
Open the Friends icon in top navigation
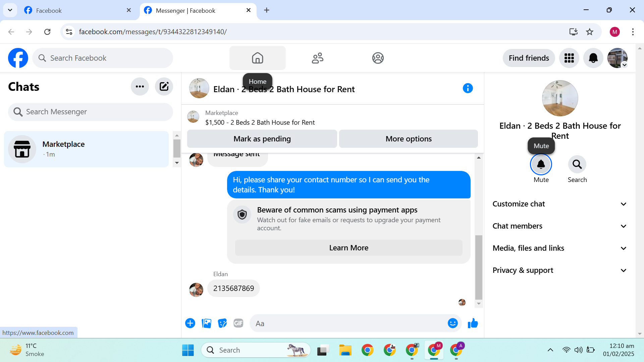[x=318, y=58]
